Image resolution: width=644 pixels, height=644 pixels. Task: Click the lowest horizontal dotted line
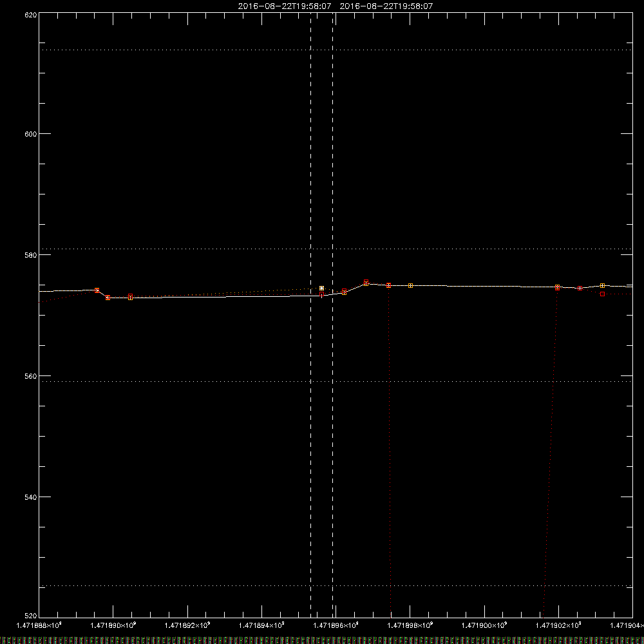pos(336,586)
